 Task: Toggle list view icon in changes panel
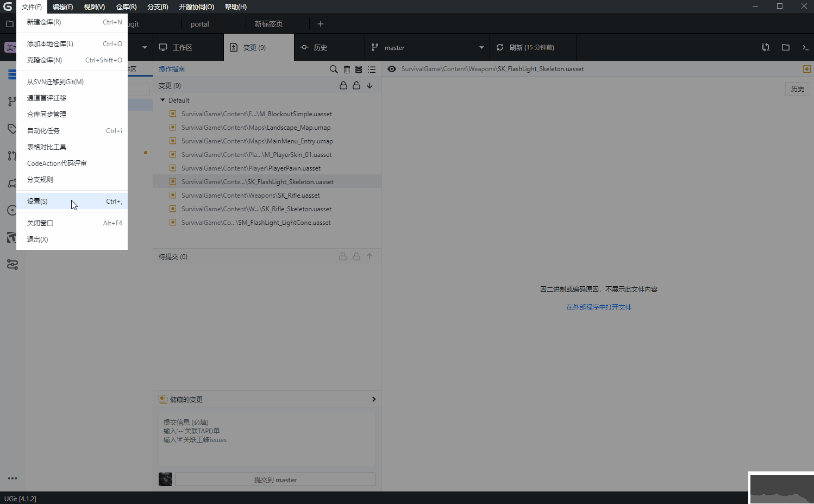point(372,70)
